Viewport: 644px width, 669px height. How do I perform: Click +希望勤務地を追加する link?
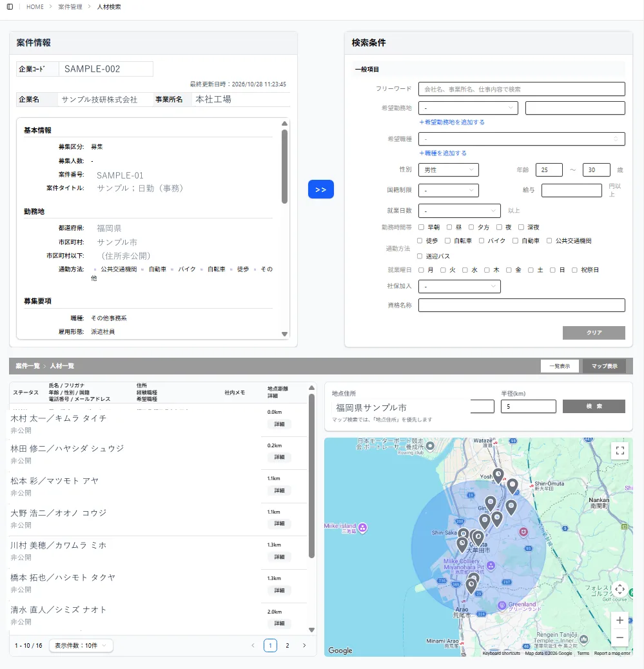(x=451, y=122)
